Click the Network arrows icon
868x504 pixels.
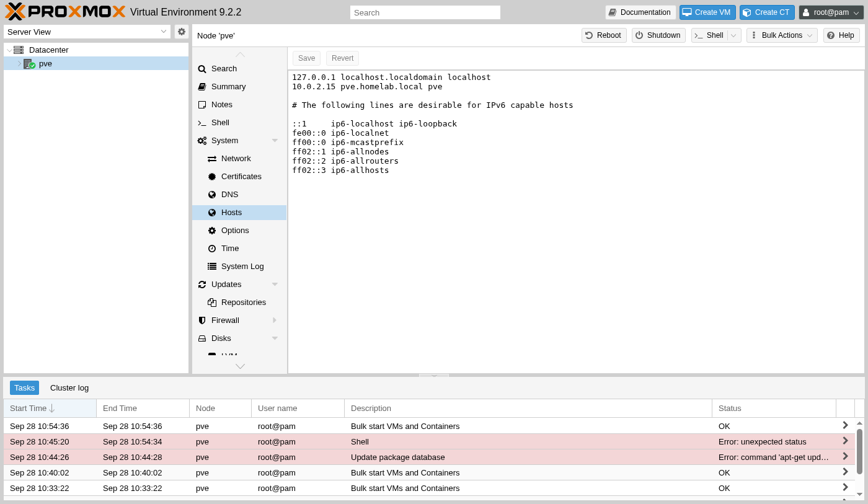(x=212, y=159)
